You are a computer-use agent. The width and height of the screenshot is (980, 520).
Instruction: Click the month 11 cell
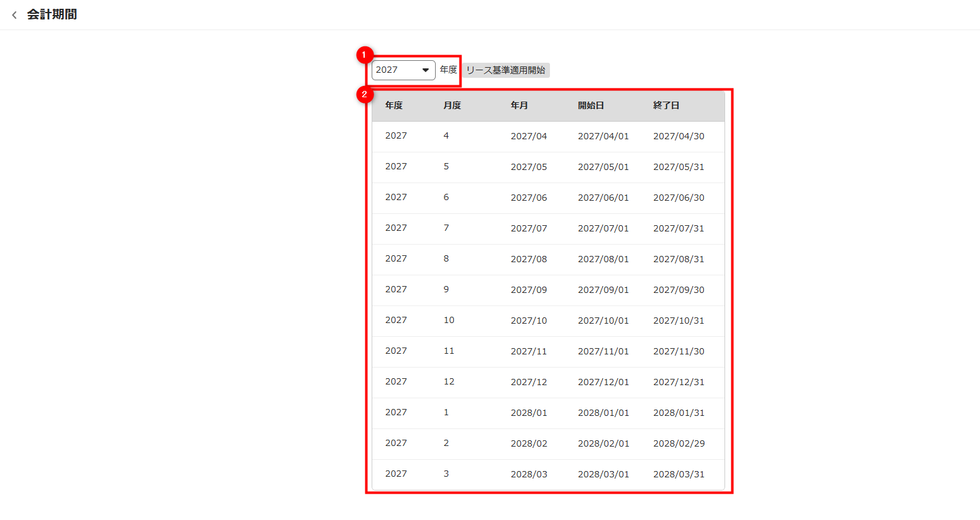click(x=449, y=351)
